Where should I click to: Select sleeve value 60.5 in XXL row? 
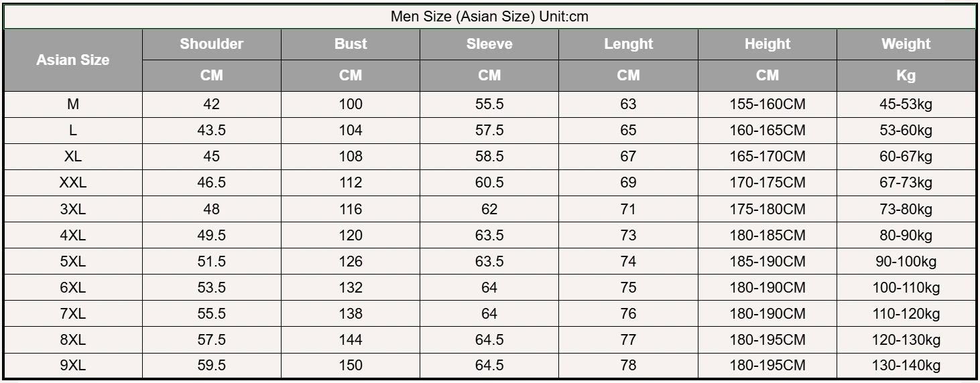click(489, 183)
